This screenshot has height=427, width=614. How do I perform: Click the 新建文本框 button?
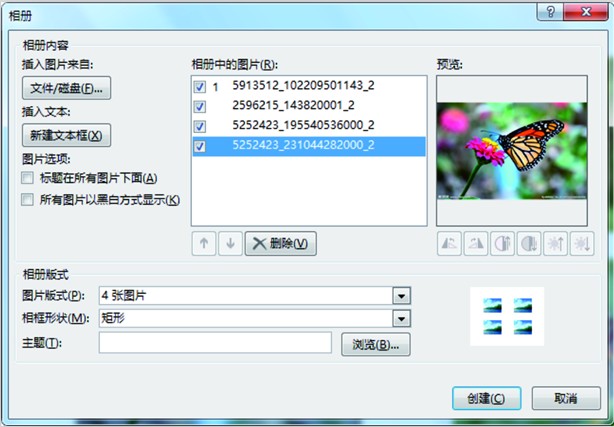tap(67, 135)
